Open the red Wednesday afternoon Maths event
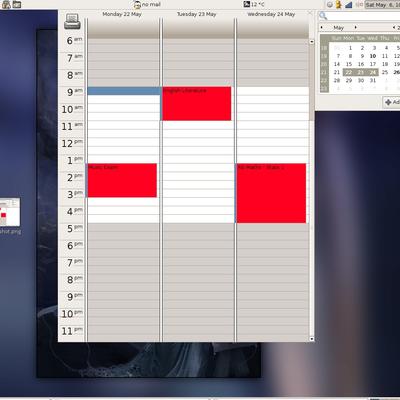Screen dimensions: 400x400 click(271, 193)
